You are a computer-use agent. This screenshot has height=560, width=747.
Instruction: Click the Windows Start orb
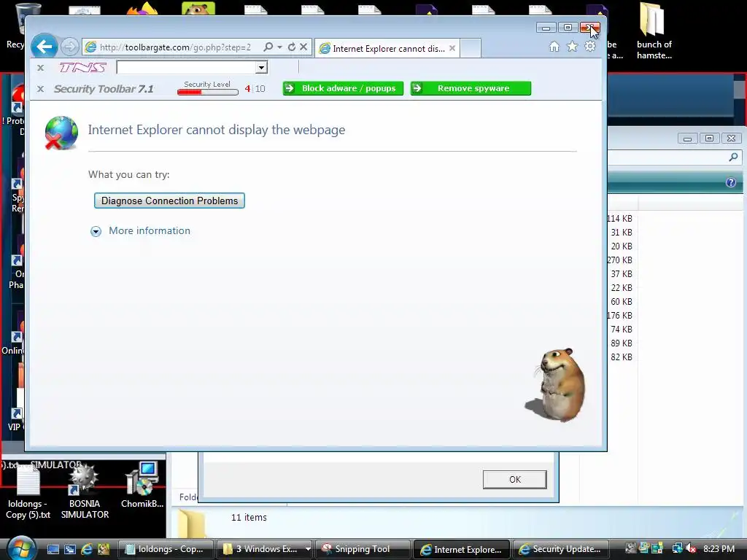pyautogui.click(x=20, y=548)
